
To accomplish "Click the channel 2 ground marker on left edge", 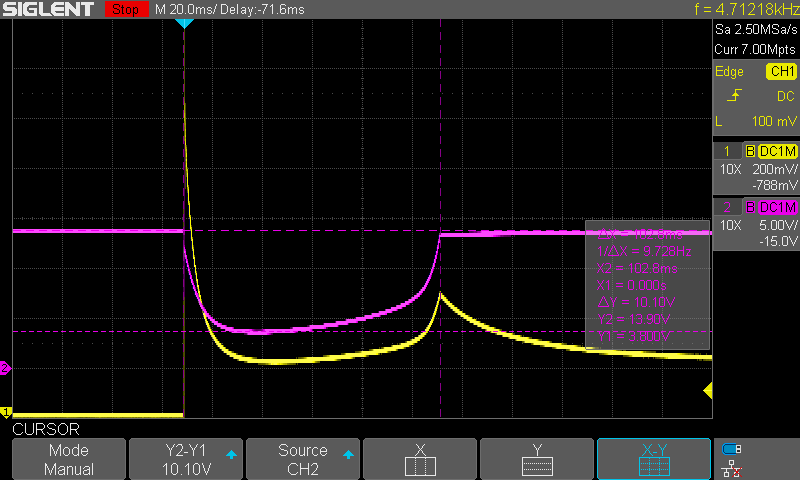I will [5, 369].
